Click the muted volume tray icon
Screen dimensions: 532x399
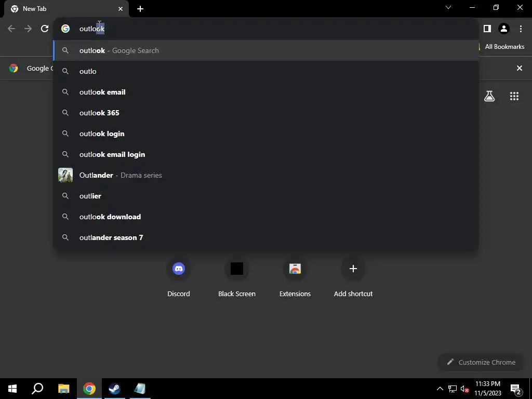point(464,389)
